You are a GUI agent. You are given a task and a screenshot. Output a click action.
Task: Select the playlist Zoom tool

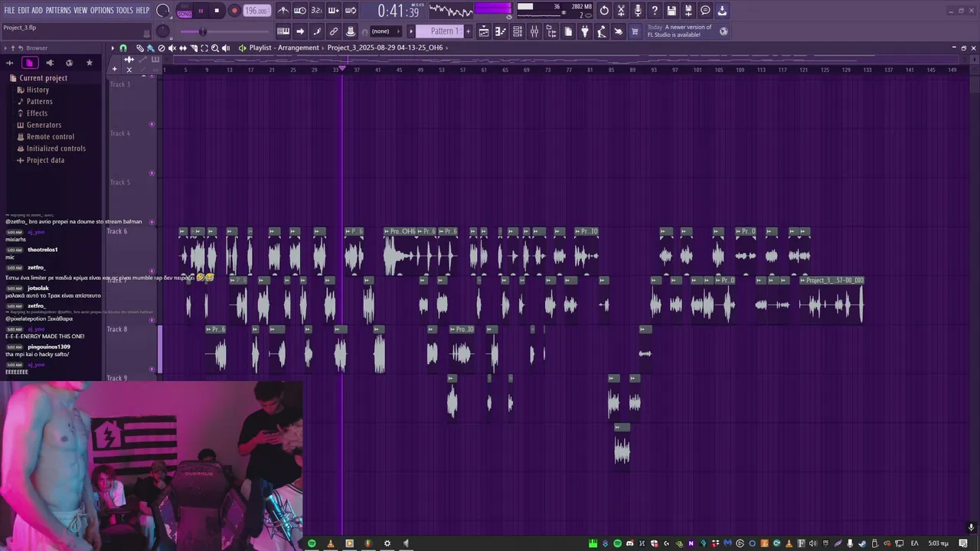pyautogui.click(x=215, y=48)
